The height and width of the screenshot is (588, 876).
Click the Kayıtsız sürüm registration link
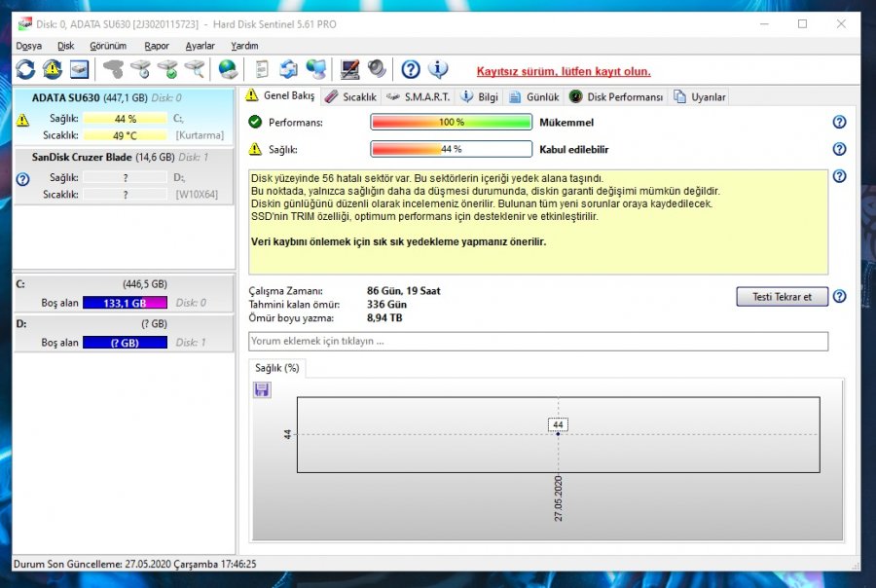pyautogui.click(x=564, y=71)
